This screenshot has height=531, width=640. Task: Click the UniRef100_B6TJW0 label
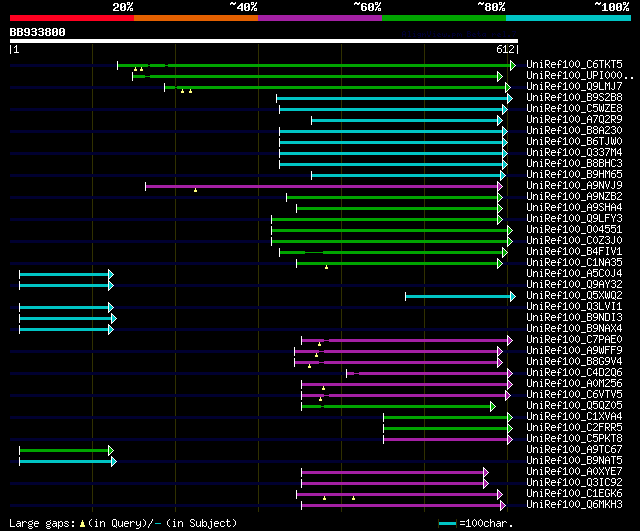coord(574,142)
